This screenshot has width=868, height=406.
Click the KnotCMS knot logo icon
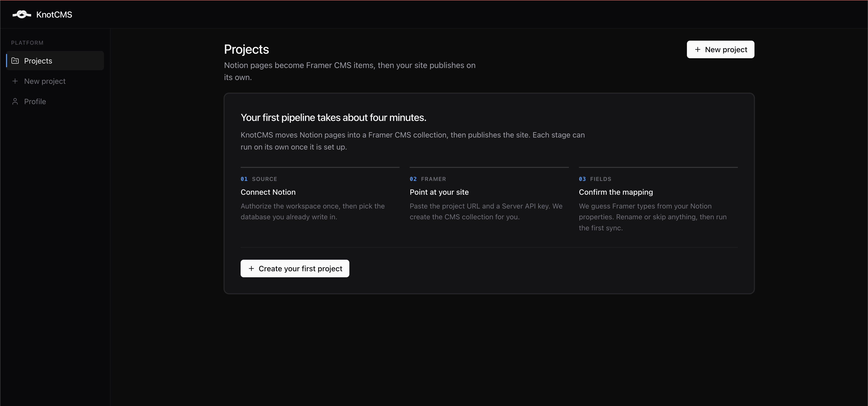(x=22, y=15)
